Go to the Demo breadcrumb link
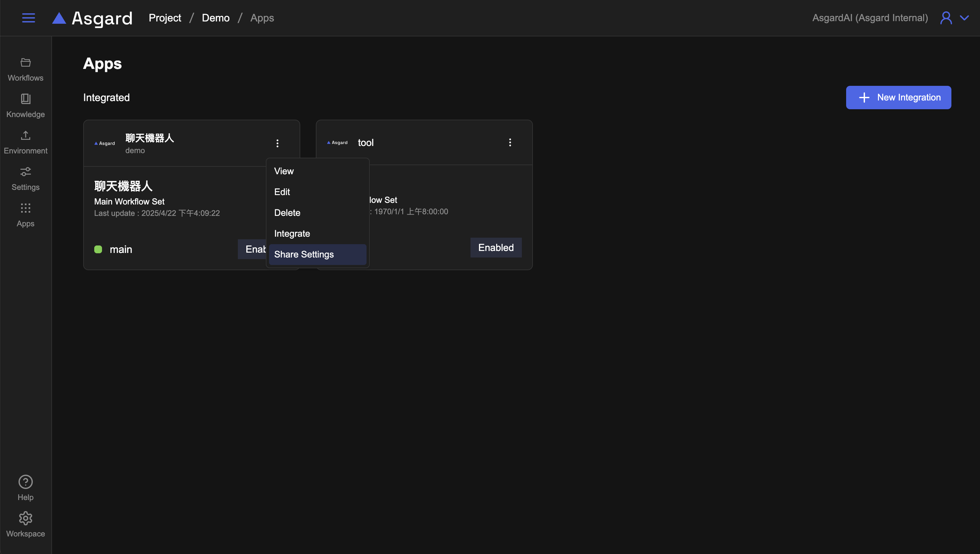This screenshot has width=980, height=554. 215,18
